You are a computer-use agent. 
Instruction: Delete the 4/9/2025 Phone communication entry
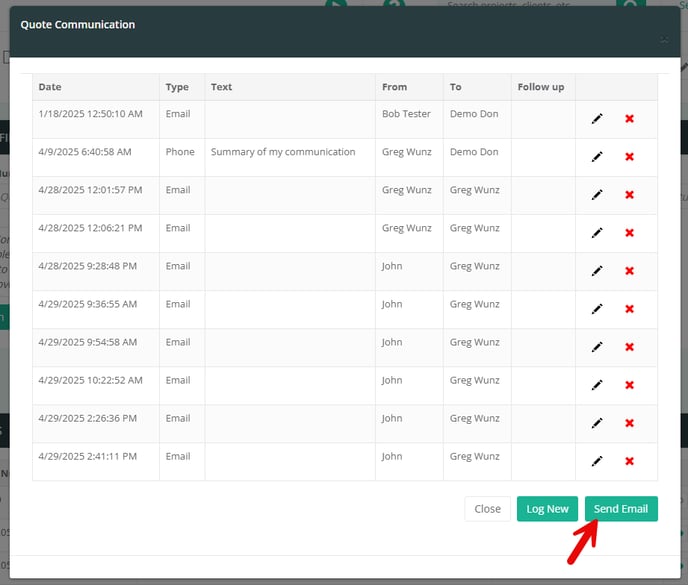(629, 157)
